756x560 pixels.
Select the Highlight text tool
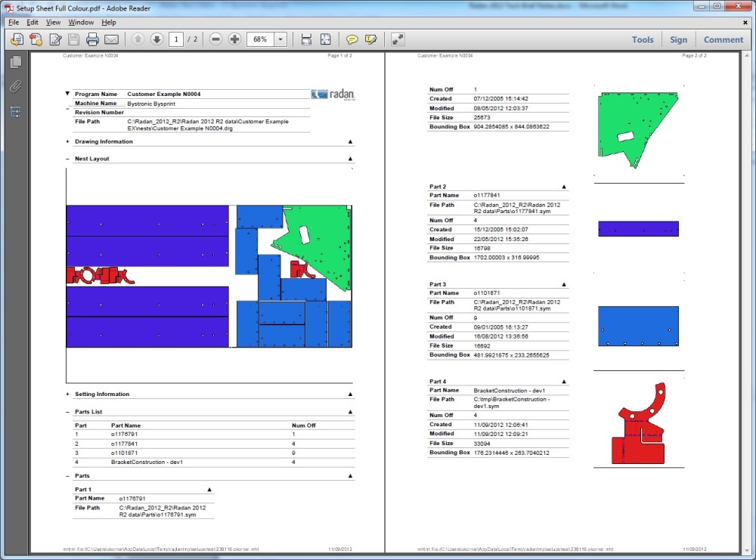370,39
